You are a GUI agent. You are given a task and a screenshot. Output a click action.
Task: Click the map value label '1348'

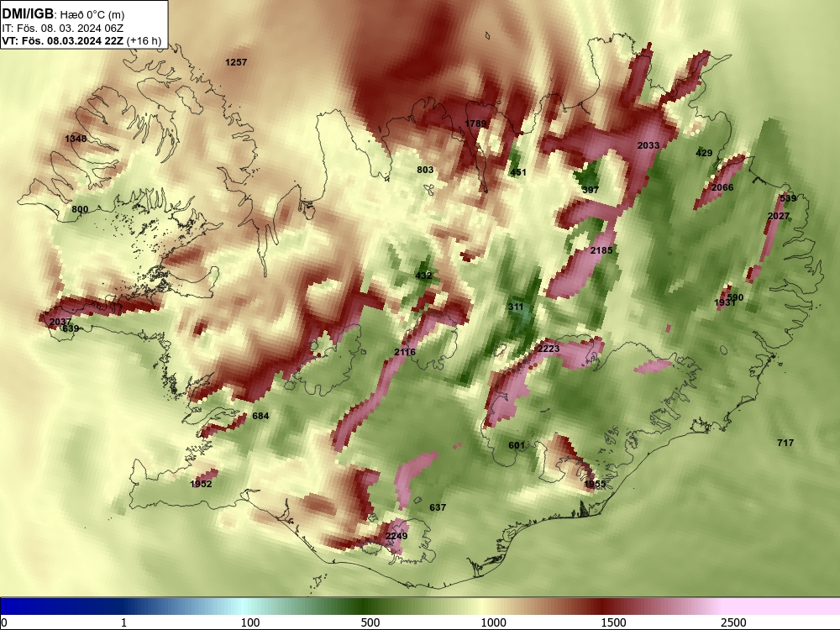(x=76, y=139)
